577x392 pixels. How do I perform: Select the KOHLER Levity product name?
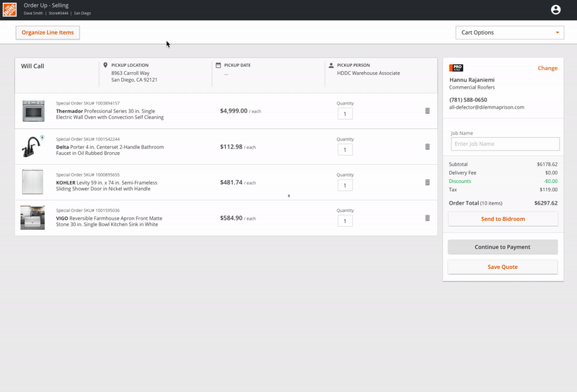(106, 186)
